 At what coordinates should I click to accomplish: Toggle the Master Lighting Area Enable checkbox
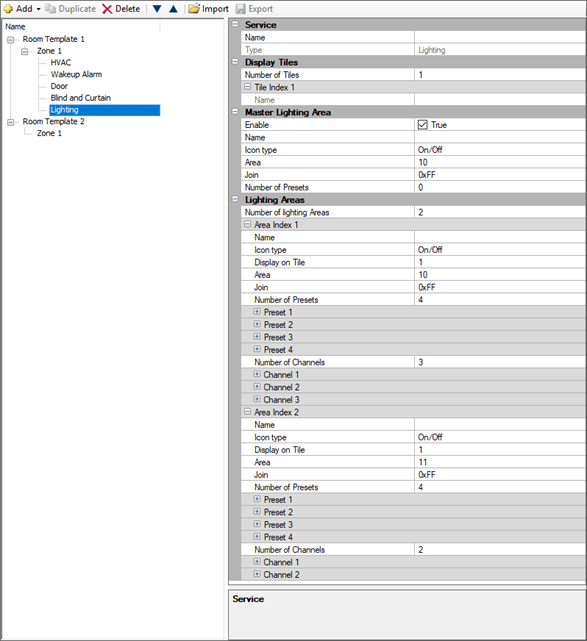[x=422, y=125]
